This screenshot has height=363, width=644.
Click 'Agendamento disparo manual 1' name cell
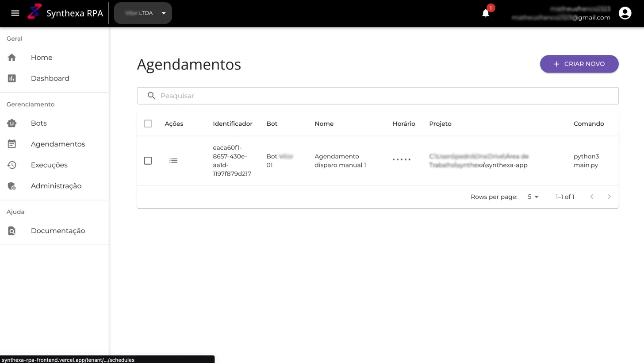coord(340,161)
